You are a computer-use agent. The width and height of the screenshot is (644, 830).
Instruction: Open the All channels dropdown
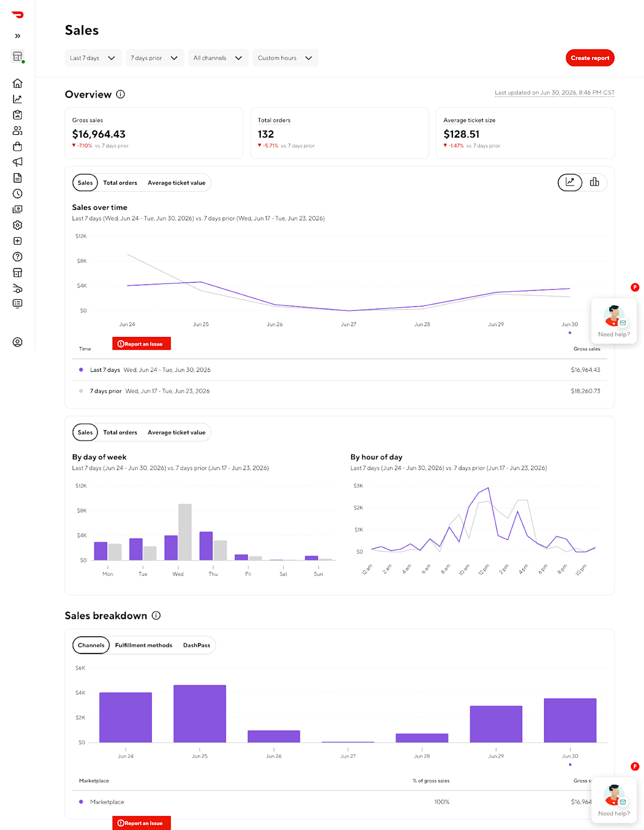218,58
